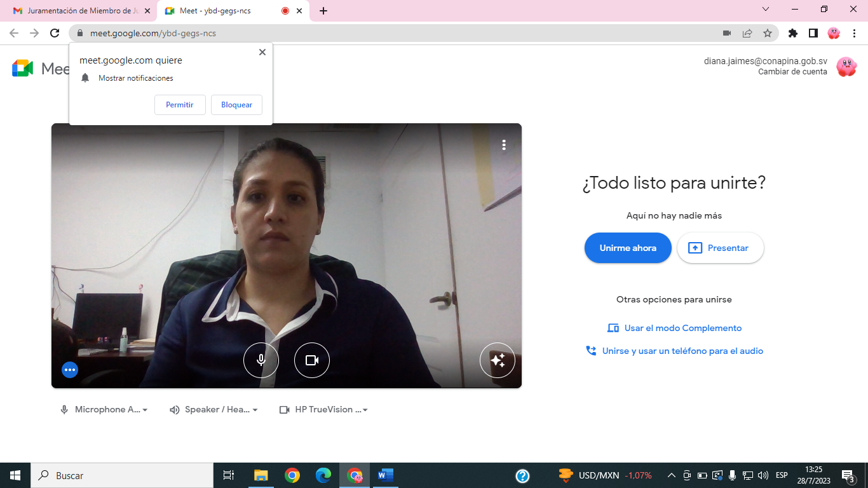Open the browser extensions puzzle icon
Image resolution: width=868 pixels, height=488 pixels.
point(792,33)
